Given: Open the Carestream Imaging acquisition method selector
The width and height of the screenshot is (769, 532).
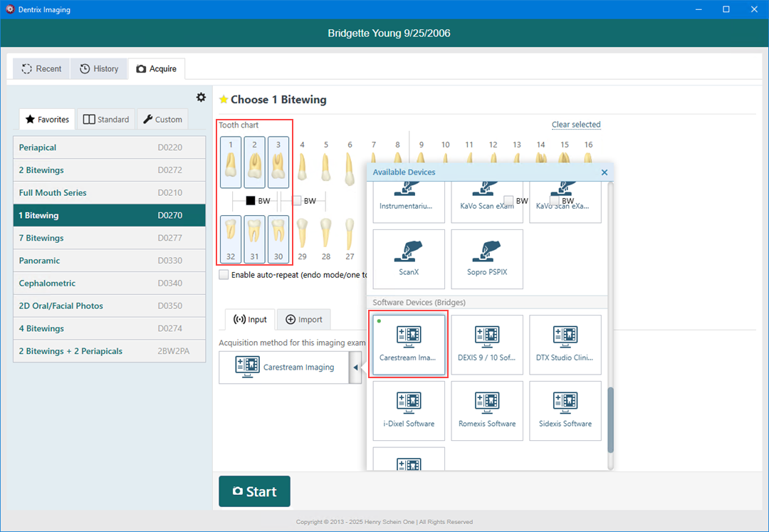Looking at the screenshot, I should coord(283,367).
